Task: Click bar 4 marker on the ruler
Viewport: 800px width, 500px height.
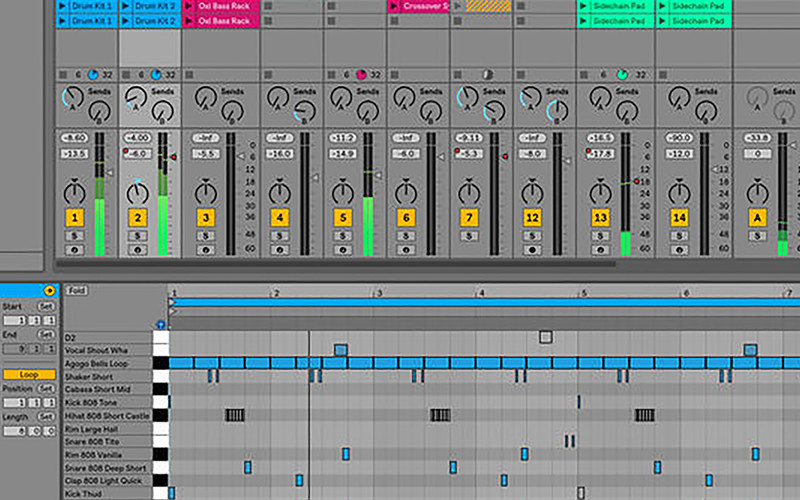Action: point(481,293)
